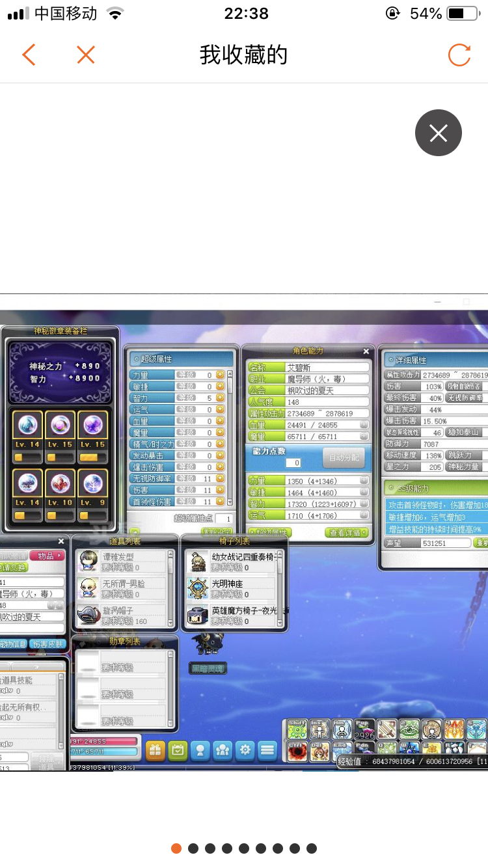
Task: Add a point to 运气 in 角色能力
Action: coord(364,515)
